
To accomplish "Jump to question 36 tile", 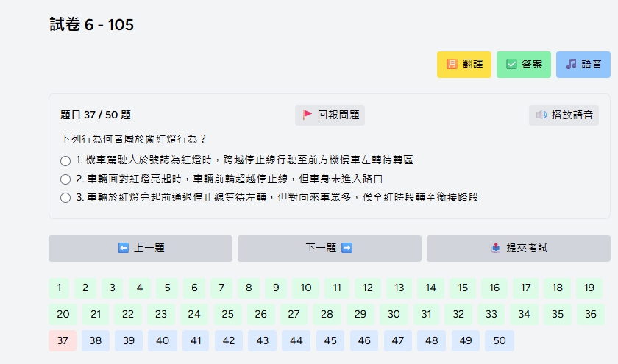I will pyautogui.click(x=590, y=315).
